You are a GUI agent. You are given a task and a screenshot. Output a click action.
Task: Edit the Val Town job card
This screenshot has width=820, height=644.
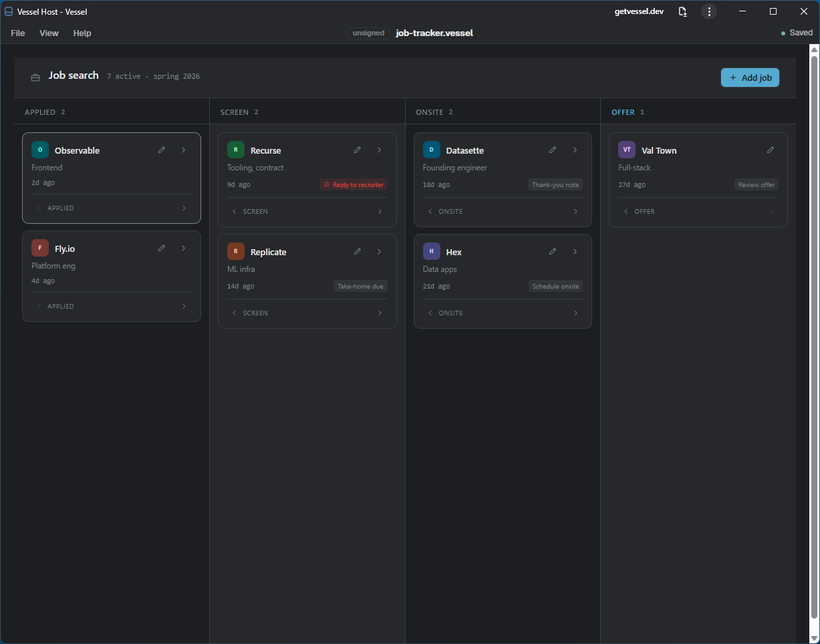[x=771, y=150]
